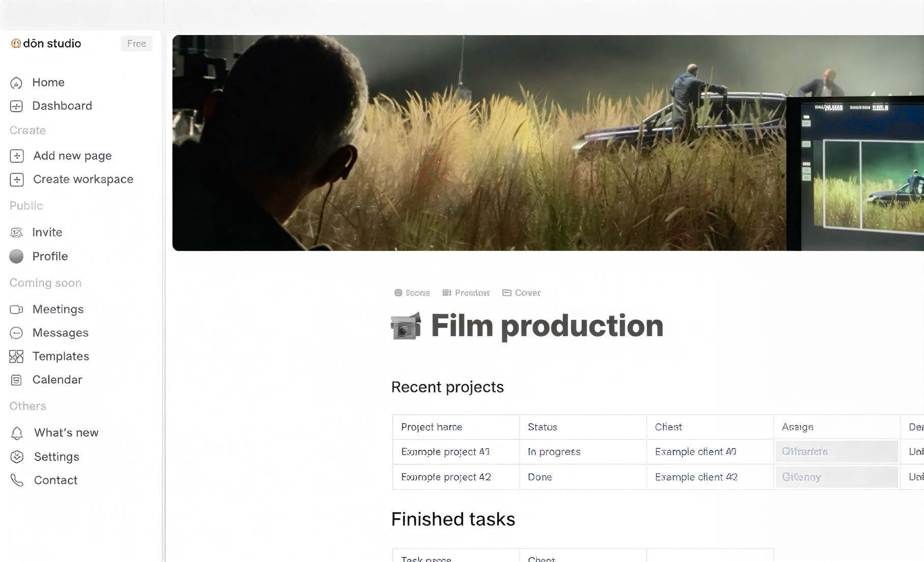Image resolution: width=924 pixels, height=562 pixels.
Task: Open Meetings via camera icon
Action: (16, 310)
